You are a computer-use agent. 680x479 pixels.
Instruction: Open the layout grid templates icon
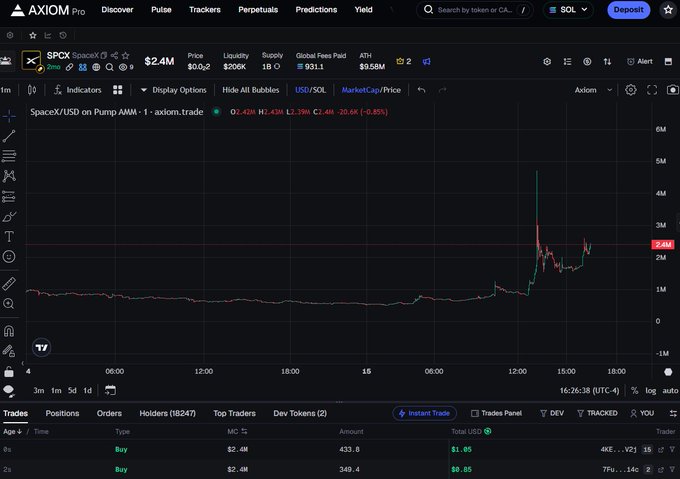pyautogui.click(x=118, y=90)
